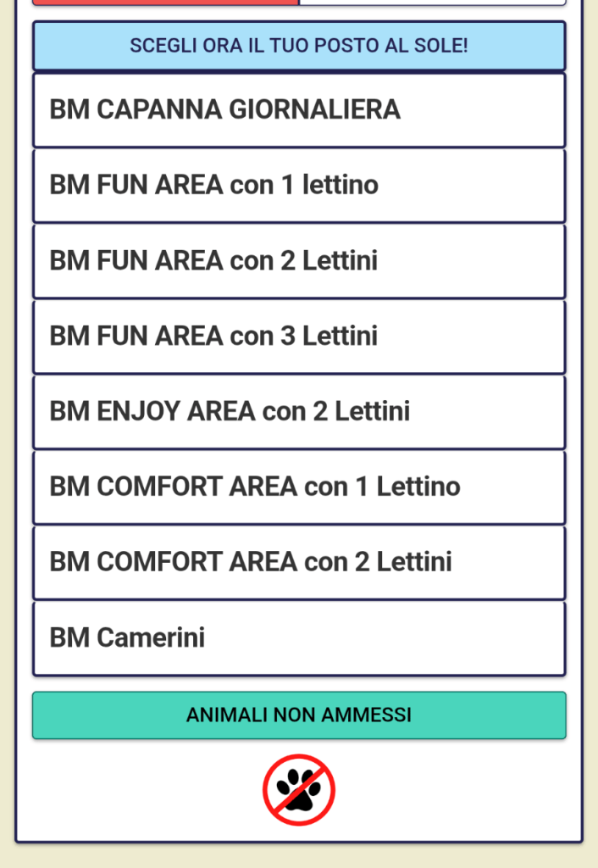
Task: Tap the beige page background margin
Action: tap(7, 424)
